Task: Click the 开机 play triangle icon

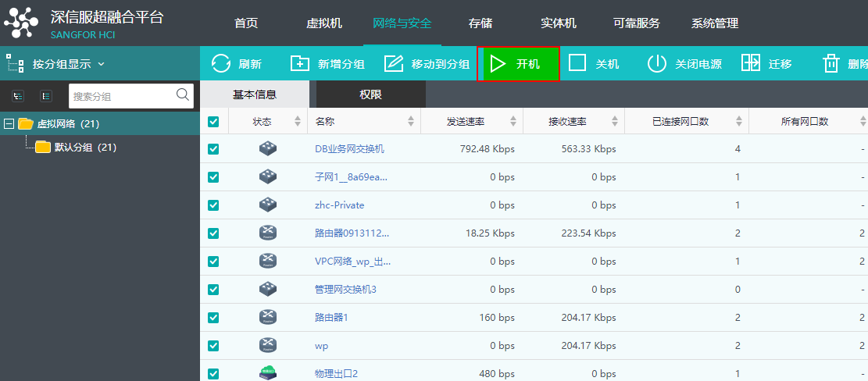Action: [498, 63]
